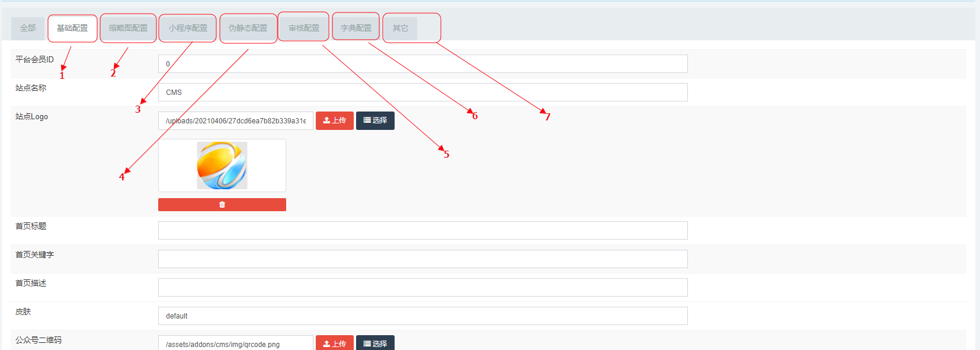Choose 站点Logo via 选择 button
The height and width of the screenshot is (350, 980).
(375, 120)
